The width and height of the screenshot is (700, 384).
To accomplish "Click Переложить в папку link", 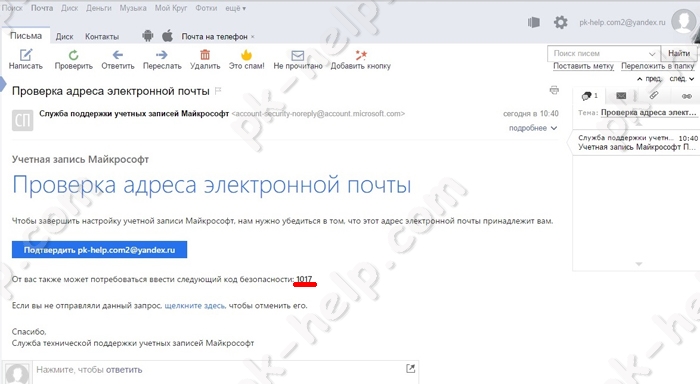I will [x=658, y=66].
